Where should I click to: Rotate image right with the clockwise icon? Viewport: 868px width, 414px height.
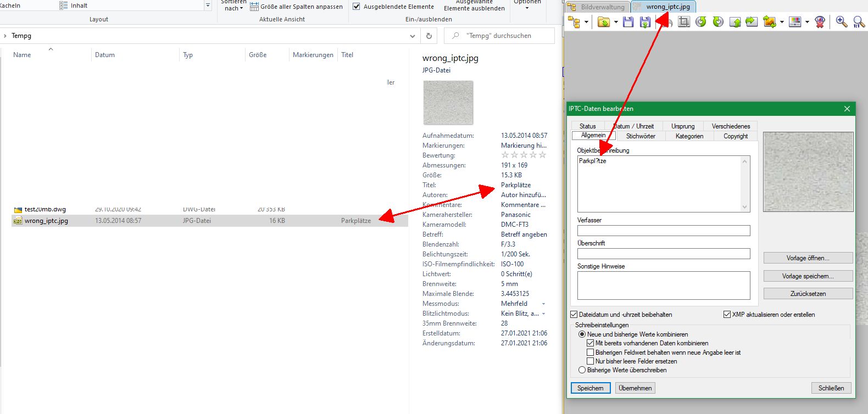pos(718,22)
